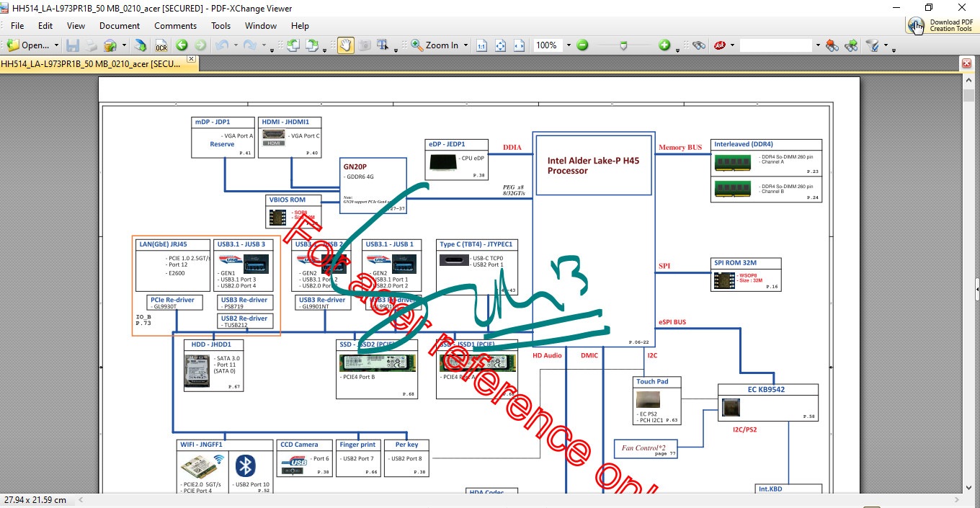Open the search box history dropdown

817,45
